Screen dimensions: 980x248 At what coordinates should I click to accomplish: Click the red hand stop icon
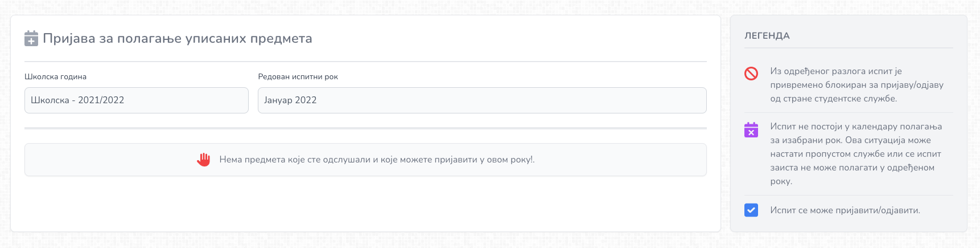[x=204, y=160]
